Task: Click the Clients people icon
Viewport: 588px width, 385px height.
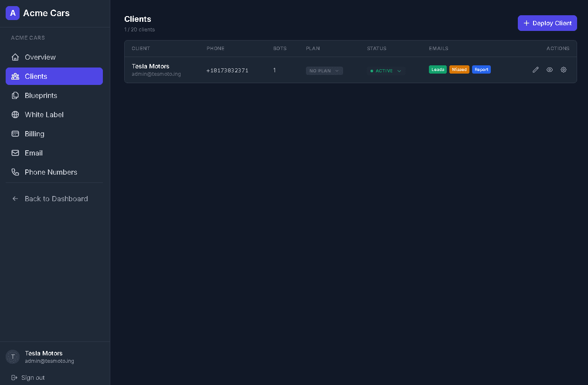Action: tap(15, 76)
